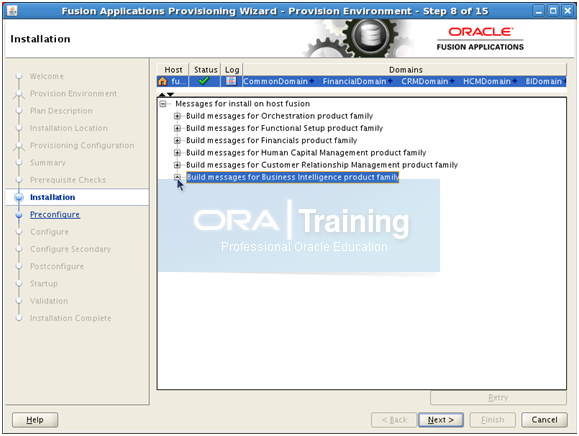This screenshot has width=579, height=436.
Task: Click the Help button
Action: 35,420
